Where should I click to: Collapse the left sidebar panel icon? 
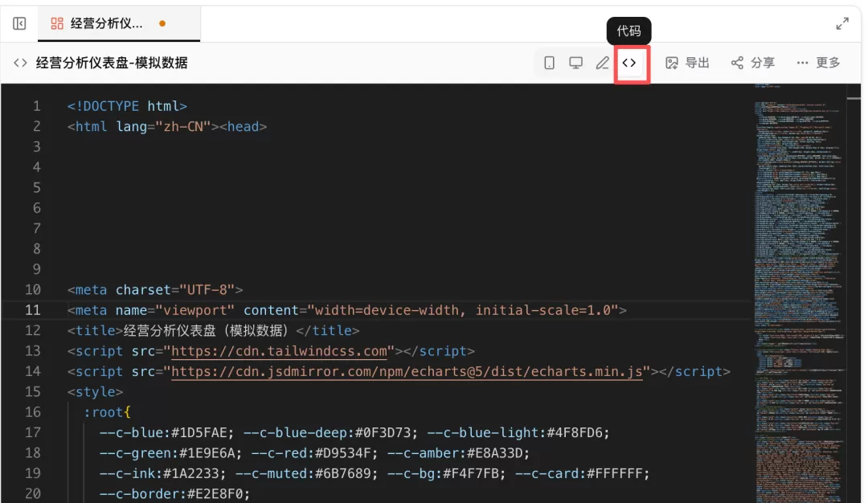tap(19, 23)
